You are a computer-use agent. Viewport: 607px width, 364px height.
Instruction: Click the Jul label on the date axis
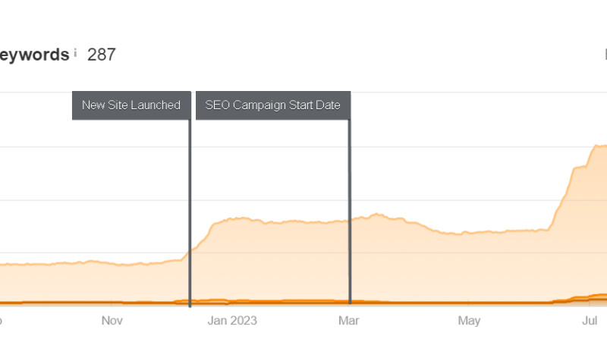(x=590, y=321)
